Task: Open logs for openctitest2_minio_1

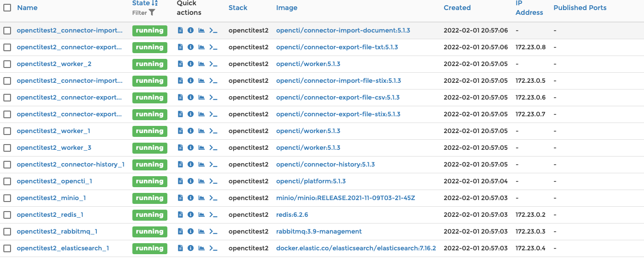Action: pos(180,198)
